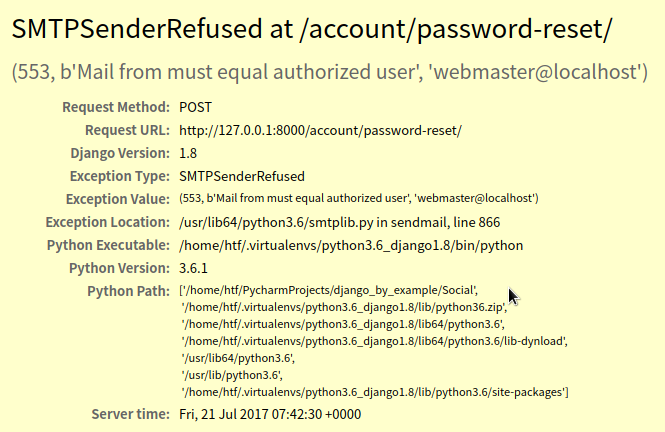
Task: Click the 127.0.0.1:8000 password-reset URL
Action: tap(320, 130)
